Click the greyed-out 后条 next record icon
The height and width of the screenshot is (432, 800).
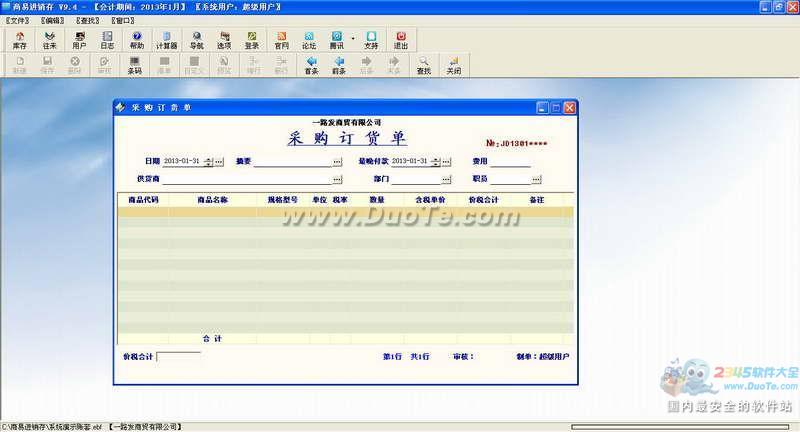[x=366, y=66]
